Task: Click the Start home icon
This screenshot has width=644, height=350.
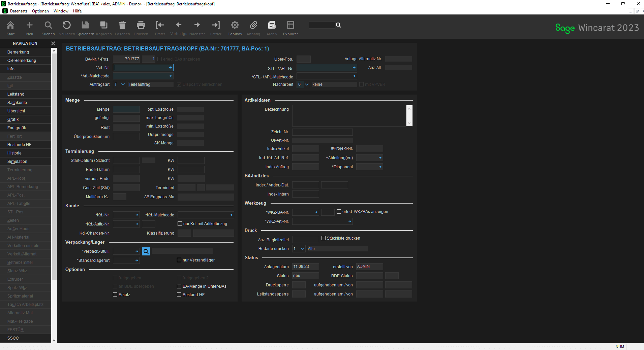Action: tap(10, 25)
